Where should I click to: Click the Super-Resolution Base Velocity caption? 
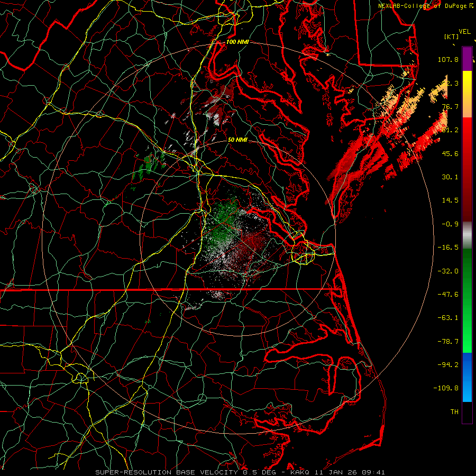[x=240, y=472]
